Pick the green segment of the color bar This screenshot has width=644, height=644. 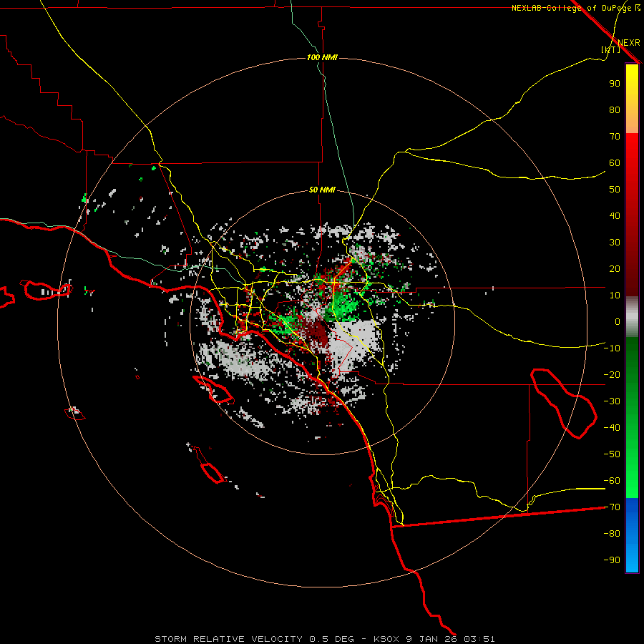632,418
